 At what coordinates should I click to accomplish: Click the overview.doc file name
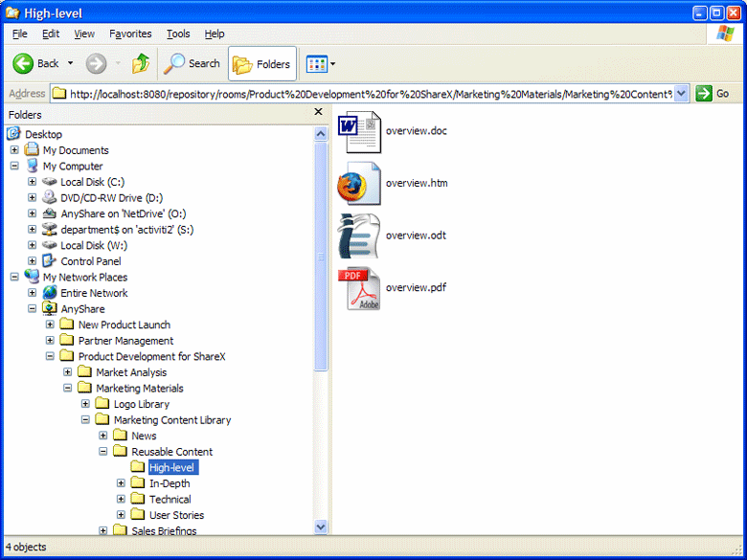pos(417,131)
